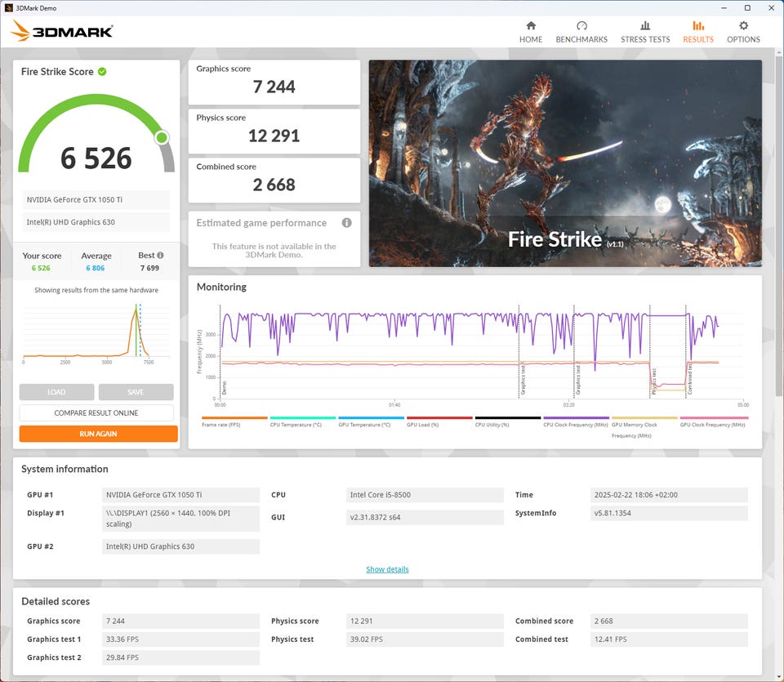This screenshot has height=682, width=784.
Task: Click GUI version v2.31.8372 s64
Action: tap(425, 517)
